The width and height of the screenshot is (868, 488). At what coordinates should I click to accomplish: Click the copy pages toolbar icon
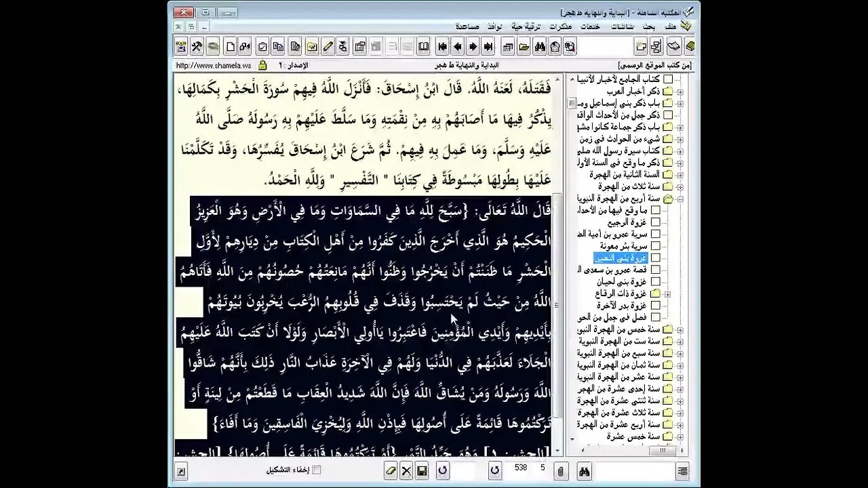(278, 47)
